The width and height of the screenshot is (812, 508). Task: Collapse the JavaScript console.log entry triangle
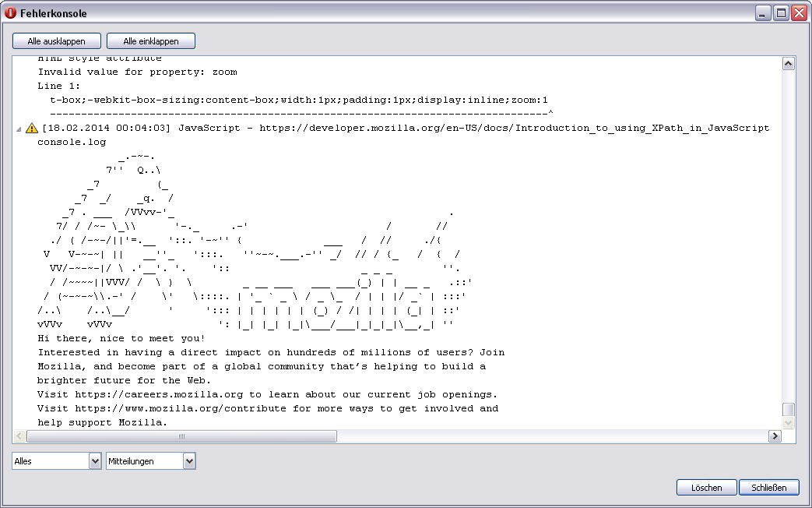(19, 129)
